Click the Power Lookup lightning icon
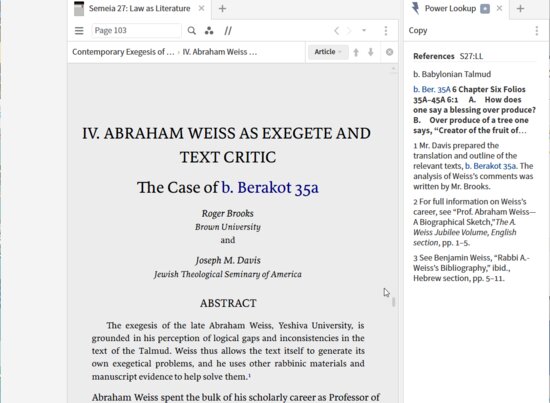This screenshot has height=403, width=550. coord(415,8)
